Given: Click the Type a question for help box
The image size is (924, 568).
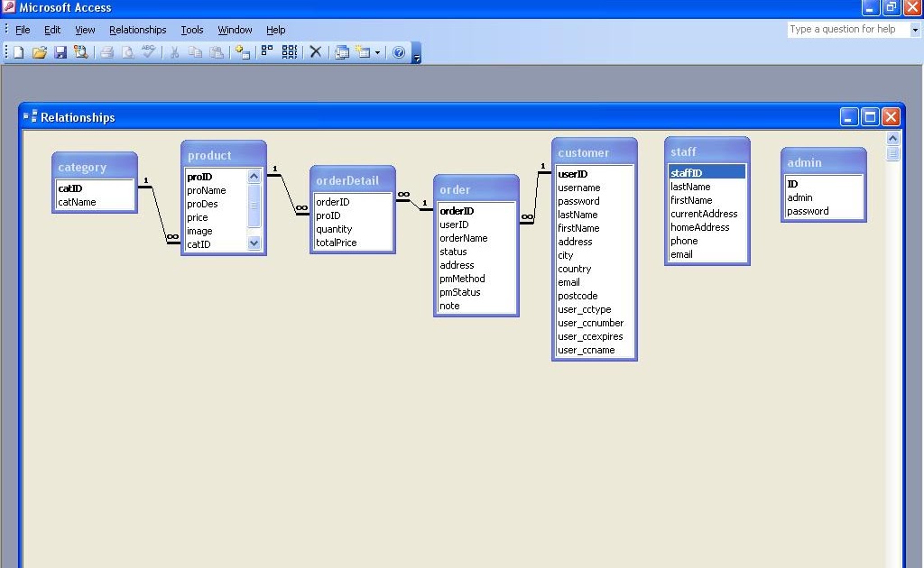Looking at the screenshot, I should click(x=844, y=29).
